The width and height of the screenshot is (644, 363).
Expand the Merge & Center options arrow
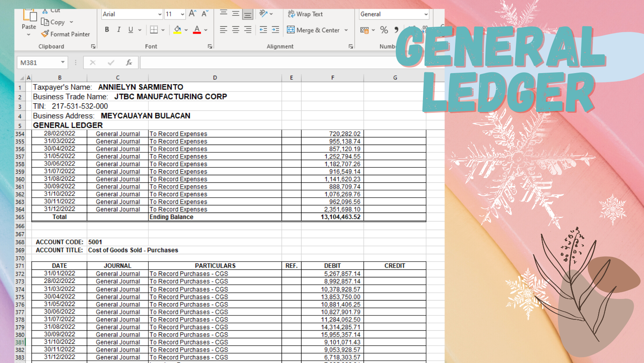[x=346, y=30]
